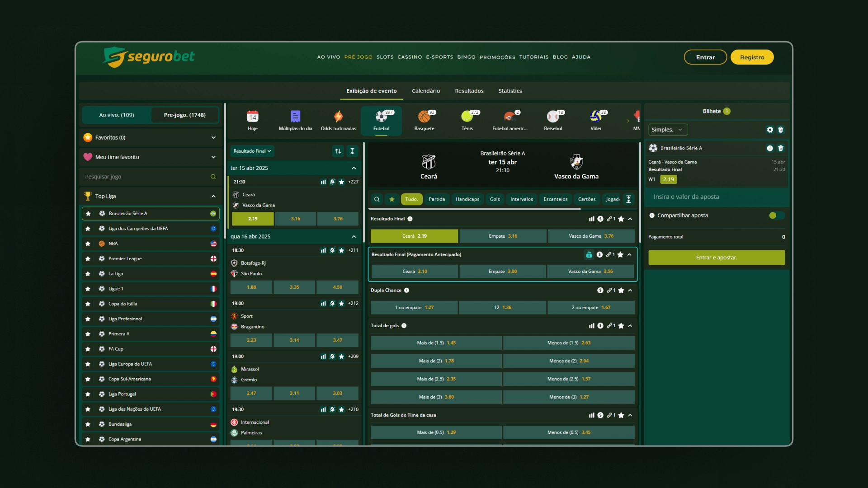Select Empate 3.16 in Resultado Final
This screenshot has width=868, height=488.
pyautogui.click(x=503, y=236)
